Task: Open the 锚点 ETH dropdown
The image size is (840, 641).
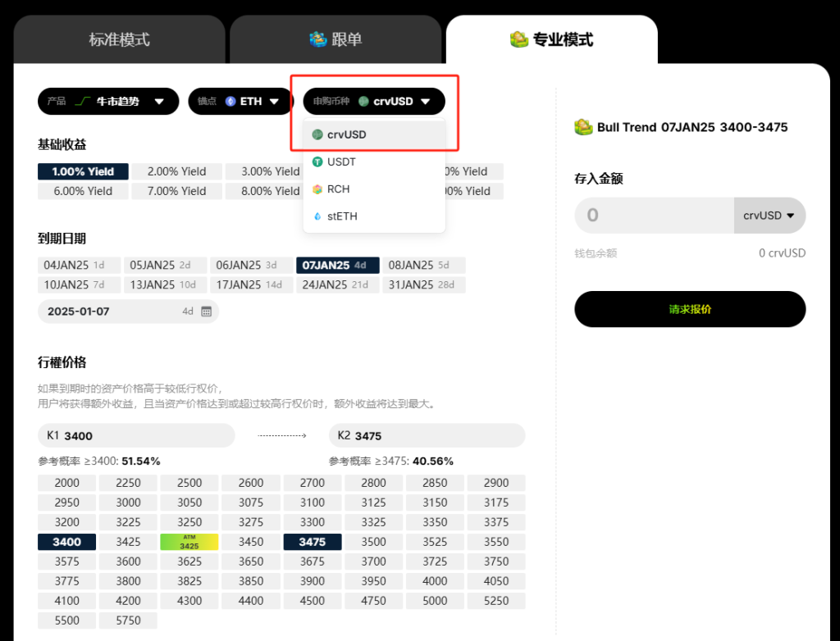Action: [x=239, y=101]
